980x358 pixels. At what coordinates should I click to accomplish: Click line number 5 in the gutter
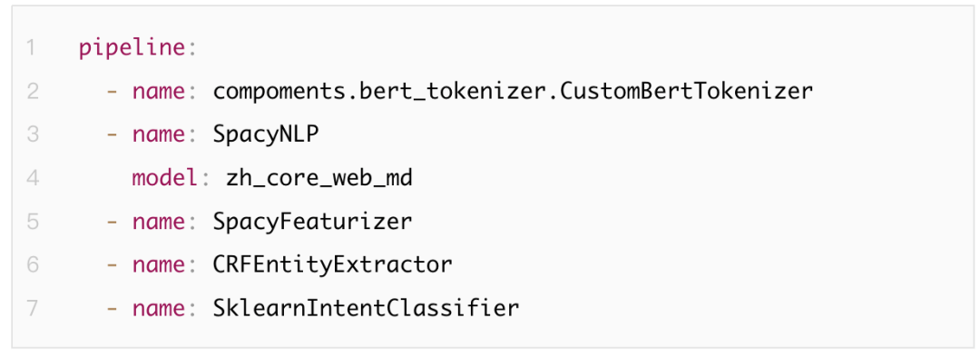[x=33, y=222]
